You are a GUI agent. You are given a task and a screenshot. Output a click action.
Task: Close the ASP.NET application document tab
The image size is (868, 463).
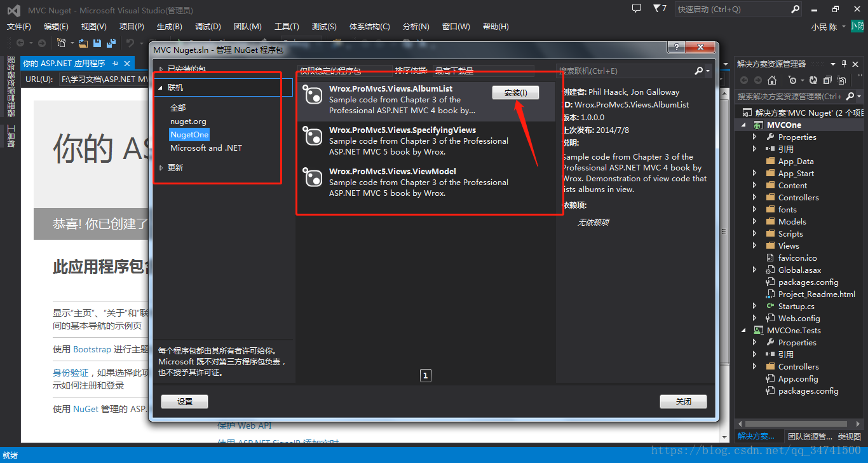coord(127,64)
